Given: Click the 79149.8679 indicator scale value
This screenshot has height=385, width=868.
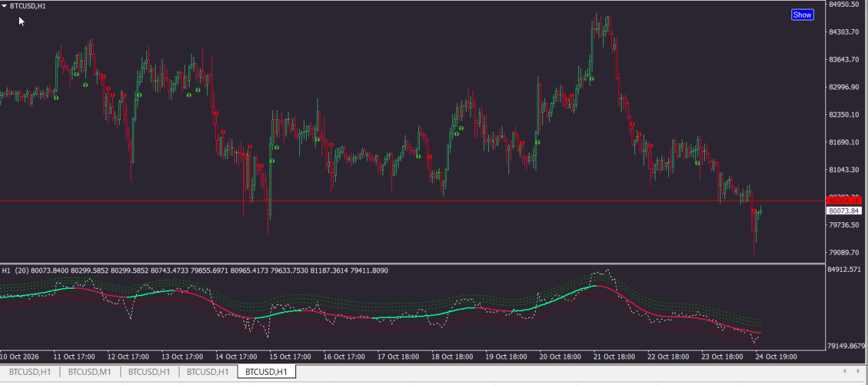Looking at the screenshot, I should pos(848,346).
